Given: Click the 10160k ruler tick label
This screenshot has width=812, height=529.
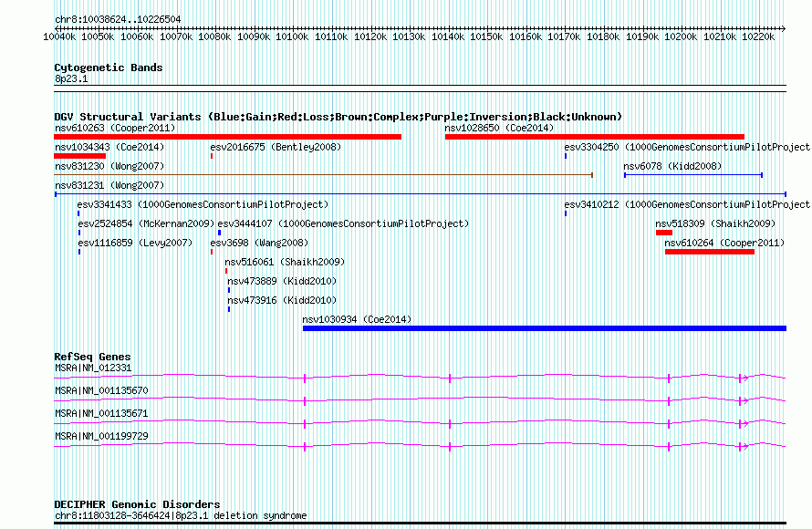Looking at the screenshot, I should (526, 36).
